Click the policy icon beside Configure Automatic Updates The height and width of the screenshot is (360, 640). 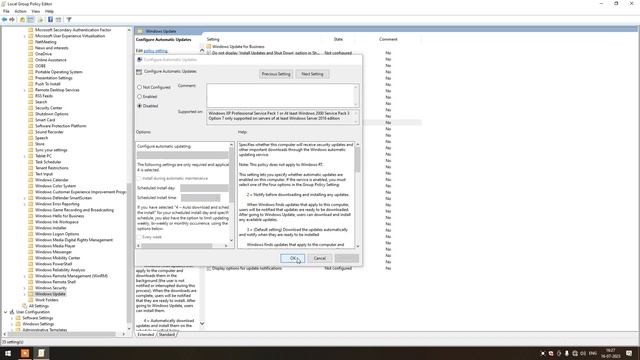[x=139, y=71]
